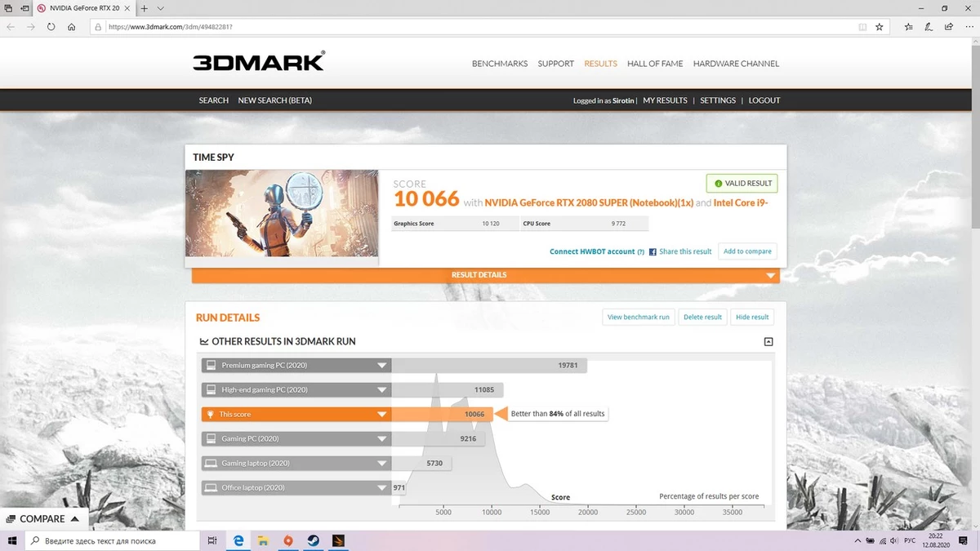Click the browser Share icon
Screen dimensions: 980x551
pyautogui.click(x=948, y=27)
